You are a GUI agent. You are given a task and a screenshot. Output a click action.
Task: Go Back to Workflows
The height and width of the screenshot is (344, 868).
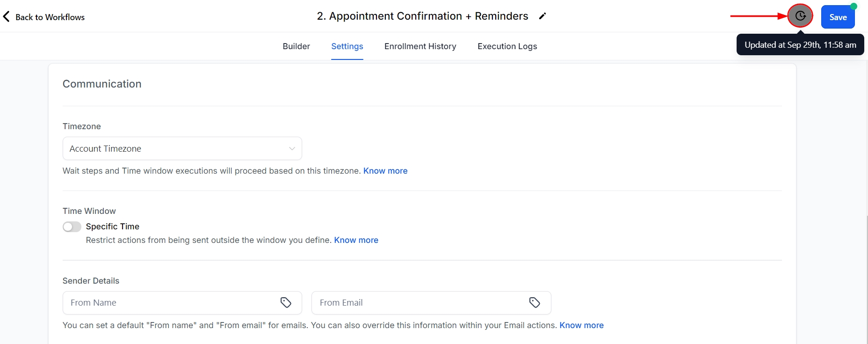tap(50, 17)
